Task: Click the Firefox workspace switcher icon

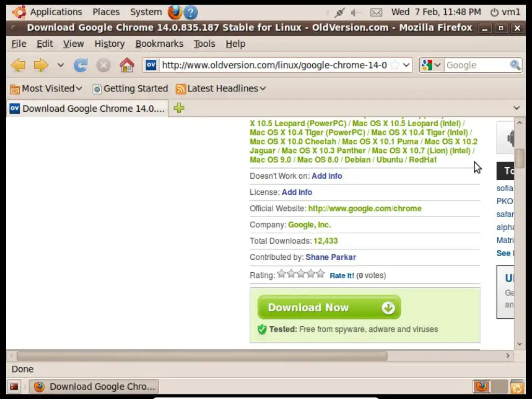Action: click(482, 386)
